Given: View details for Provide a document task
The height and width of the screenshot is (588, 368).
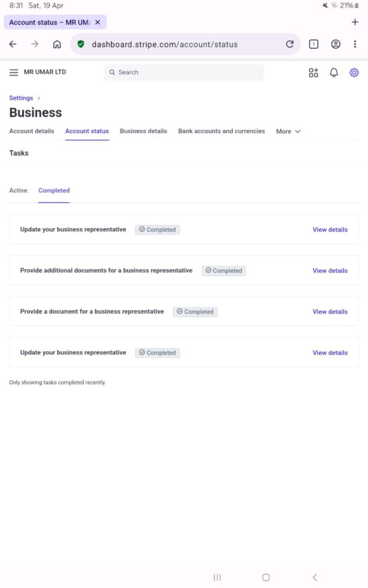Looking at the screenshot, I should (x=330, y=312).
